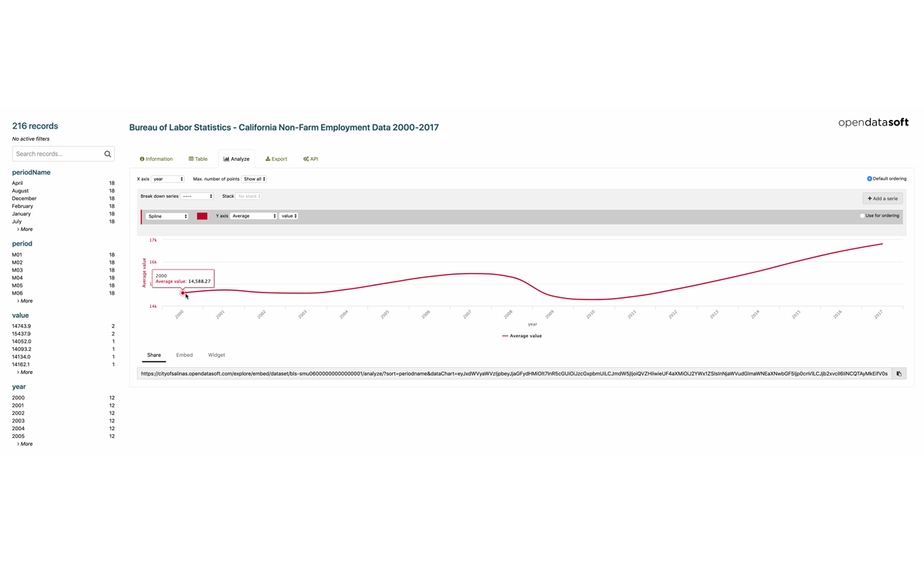Click the search magnifier icon

coord(108,154)
